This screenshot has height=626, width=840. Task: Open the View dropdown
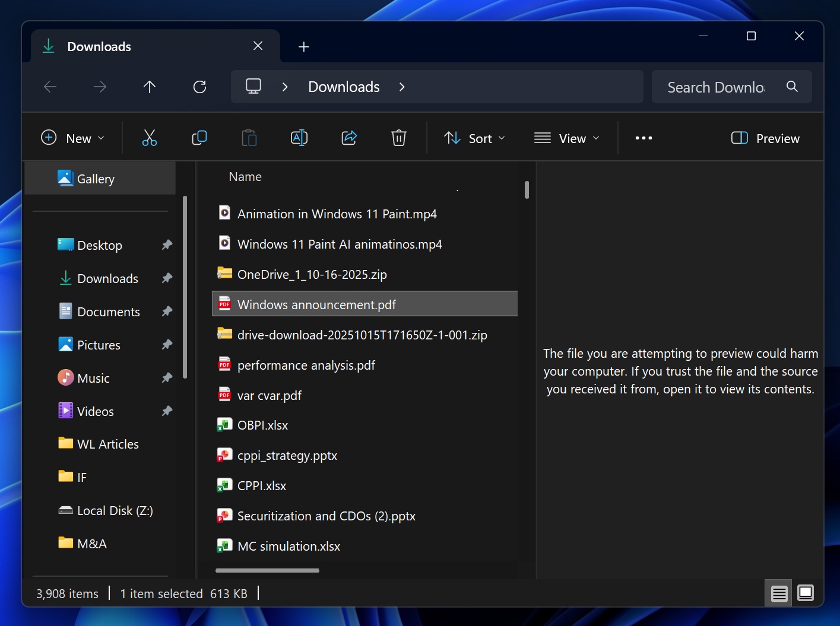tap(567, 138)
